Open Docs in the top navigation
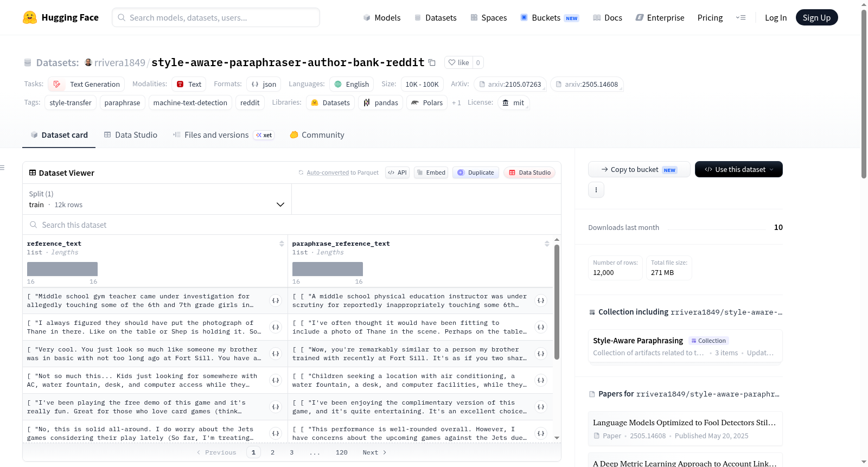This screenshot has height=467, width=868. point(607,17)
